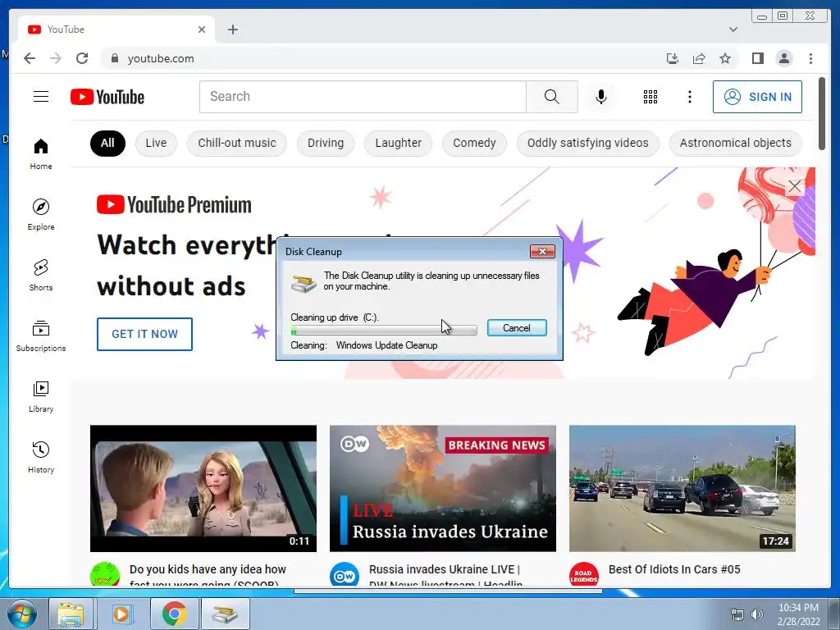The width and height of the screenshot is (840, 630).
Task: Open History in sidebar
Action: [x=41, y=457]
